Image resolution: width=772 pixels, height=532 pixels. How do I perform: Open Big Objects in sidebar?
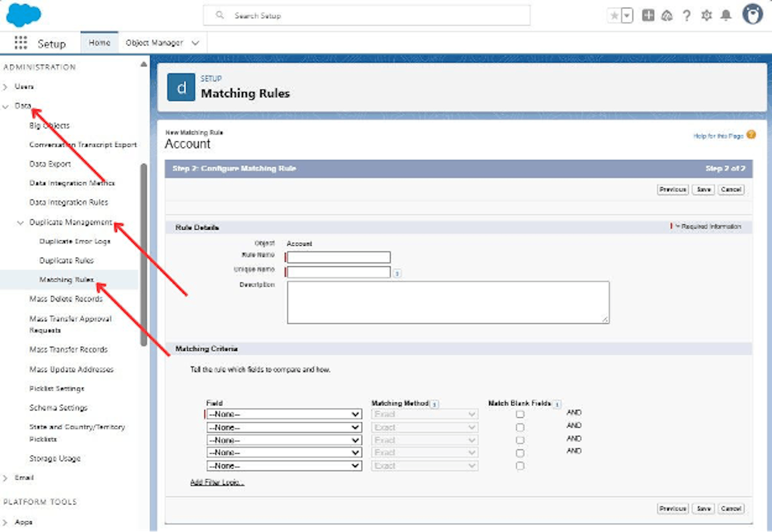tap(49, 125)
